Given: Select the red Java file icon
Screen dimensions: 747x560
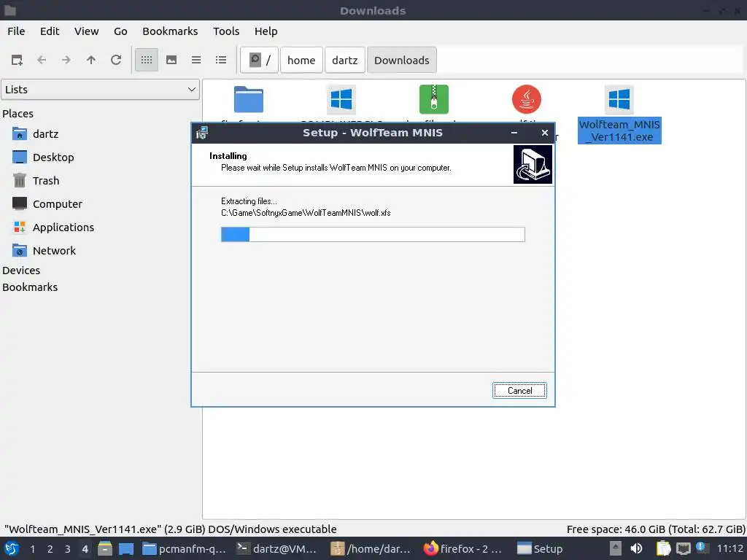Looking at the screenshot, I should [527, 99].
